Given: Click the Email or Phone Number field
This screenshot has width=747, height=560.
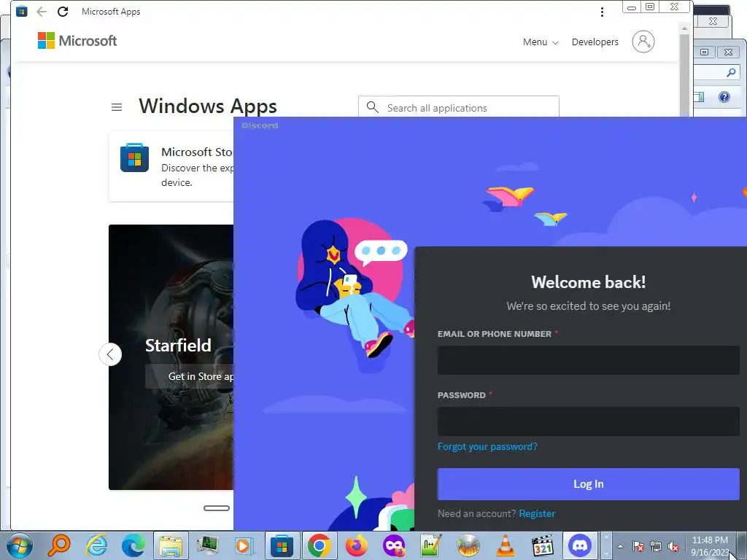Looking at the screenshot, I should [589, 360].
